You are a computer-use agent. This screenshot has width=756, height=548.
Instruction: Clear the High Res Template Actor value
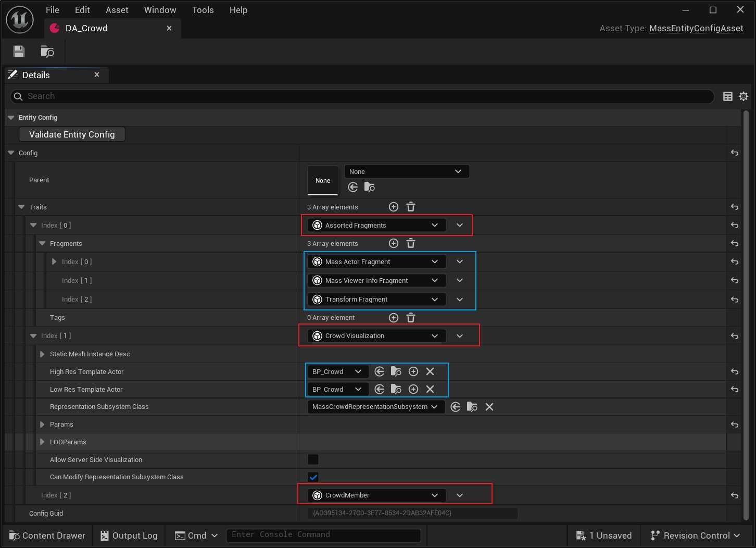click(430, 371)
